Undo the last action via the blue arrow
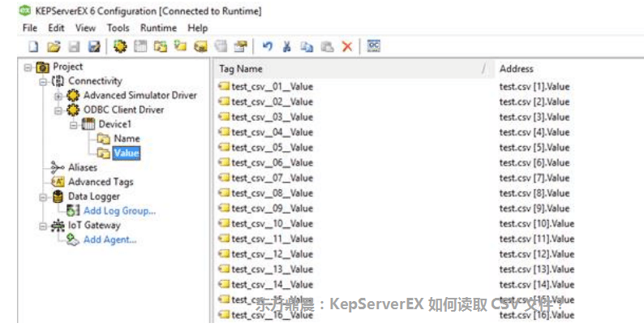644x336 pixels. pos(268,46)
